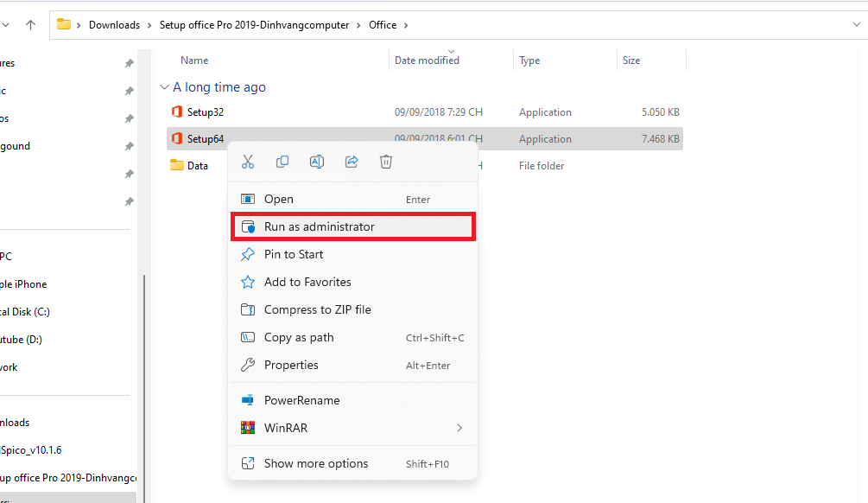
Task: Click the Rename icon in context menu
Action: point(317,162)
